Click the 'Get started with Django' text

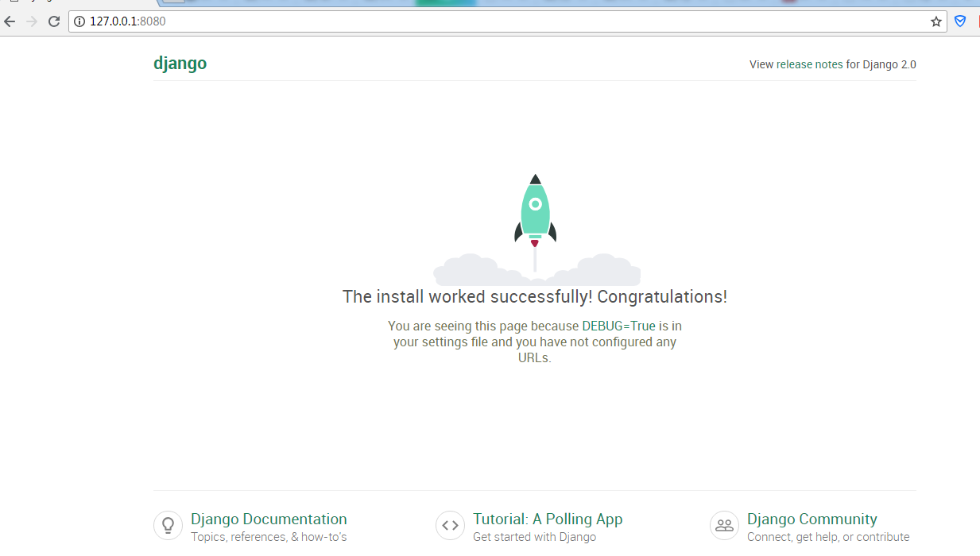(534, 537)
